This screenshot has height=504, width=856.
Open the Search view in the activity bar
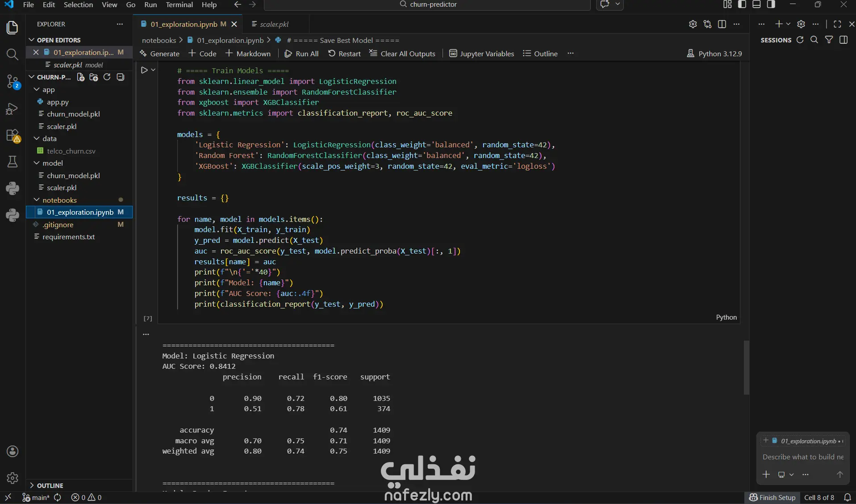pos(13,54)
